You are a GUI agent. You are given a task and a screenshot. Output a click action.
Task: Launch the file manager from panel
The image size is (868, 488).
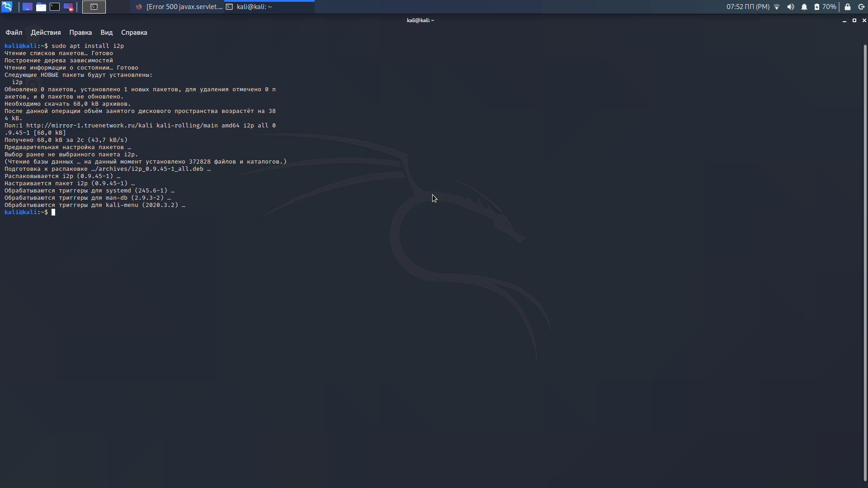41,7
